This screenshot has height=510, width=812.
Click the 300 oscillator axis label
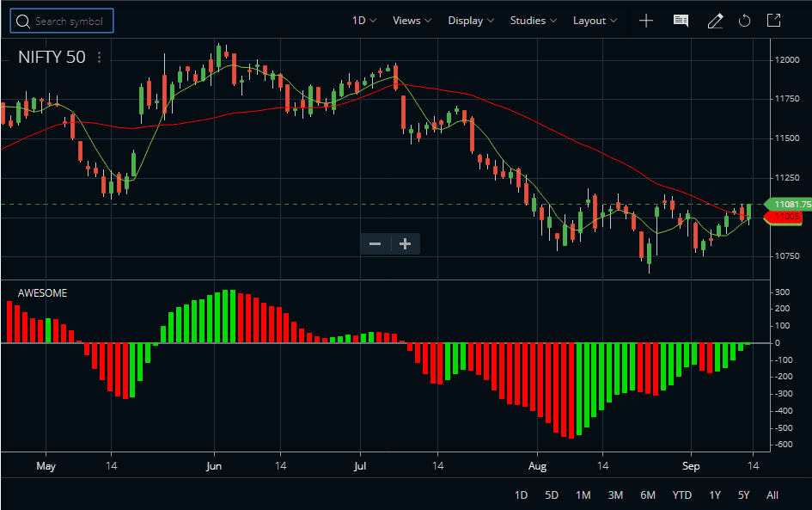click(783, 292)
